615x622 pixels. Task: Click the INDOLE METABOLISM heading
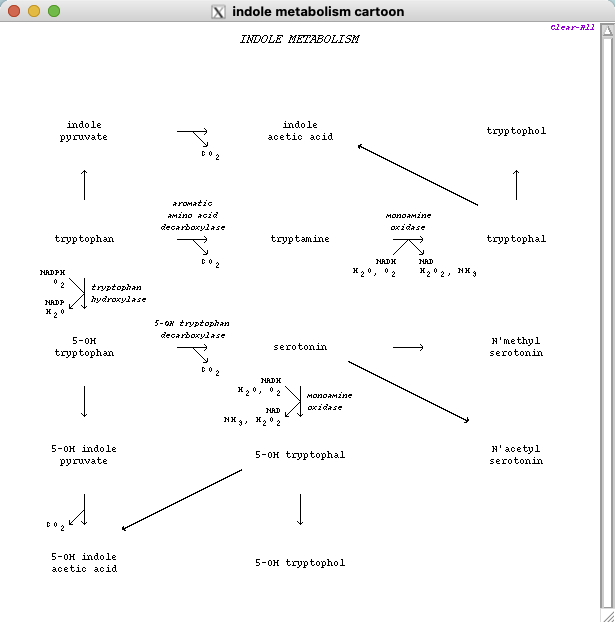[x=300, y=40]
